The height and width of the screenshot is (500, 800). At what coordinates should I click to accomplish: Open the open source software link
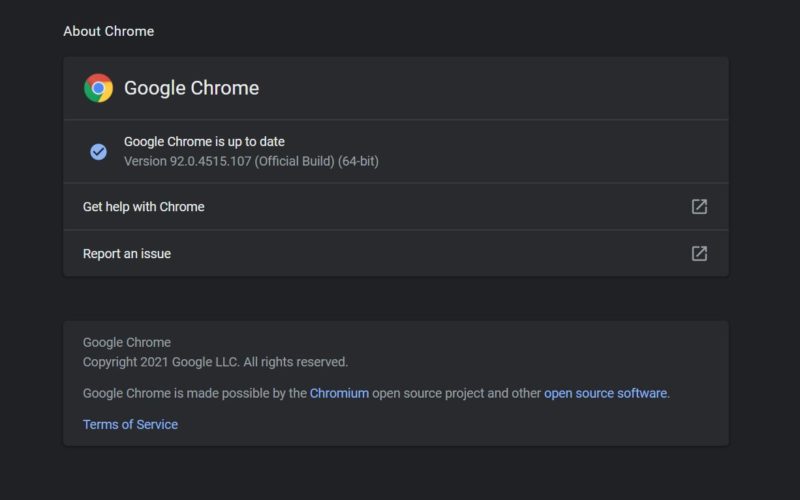(x=606, y=393)
